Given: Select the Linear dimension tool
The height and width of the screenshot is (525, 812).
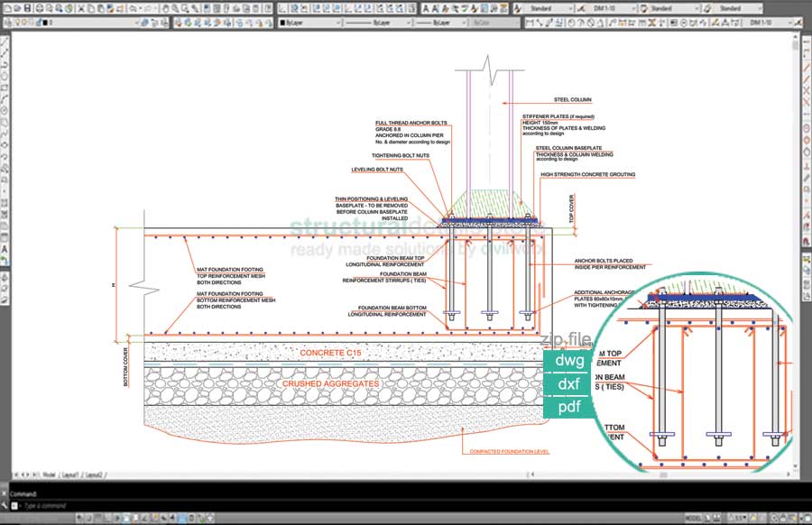Looking at the screenshot, I should [530, 23].
